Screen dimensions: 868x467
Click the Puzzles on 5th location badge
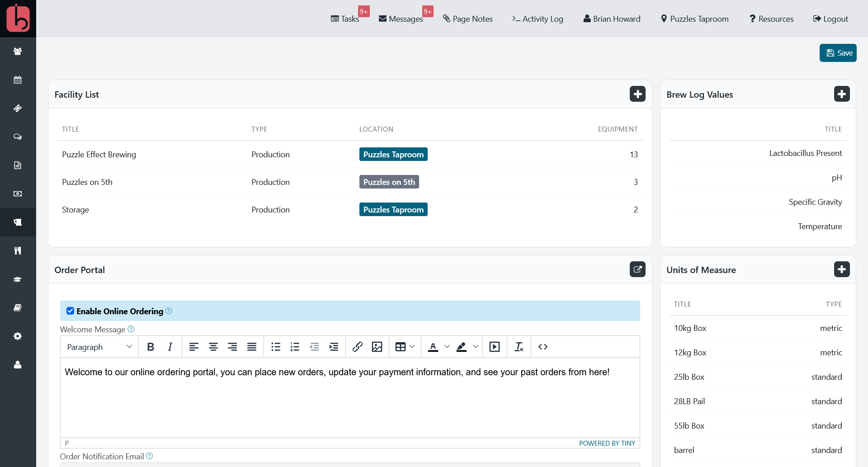coord(389,182)
